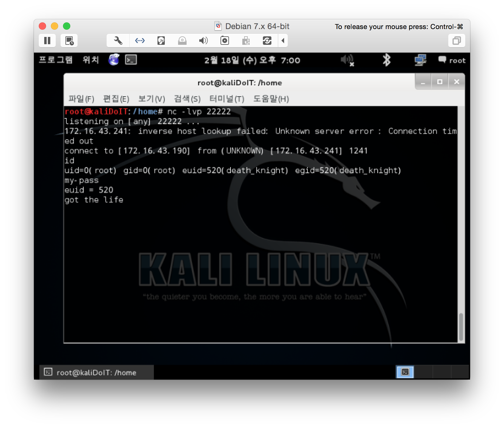Open the clock showing 2월 18일 (수) 오후 7:00
The image size is (504, 428).
coord(252,60)
